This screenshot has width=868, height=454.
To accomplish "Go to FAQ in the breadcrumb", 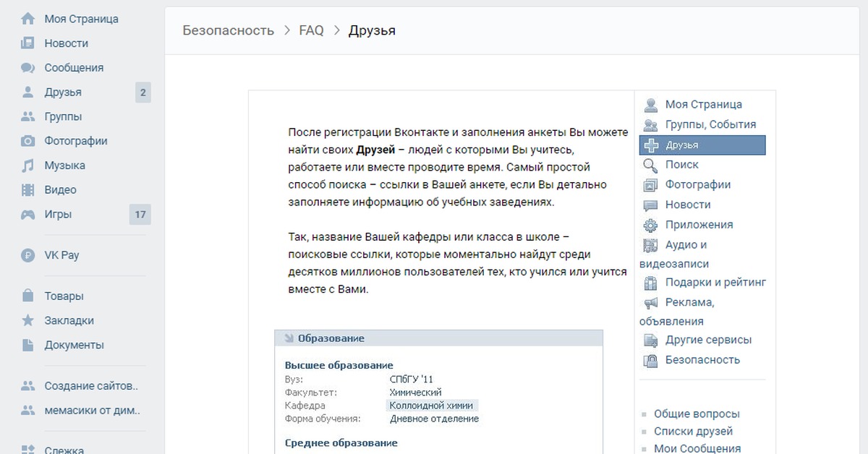I will pyautogui.click(x=311, y=30).
